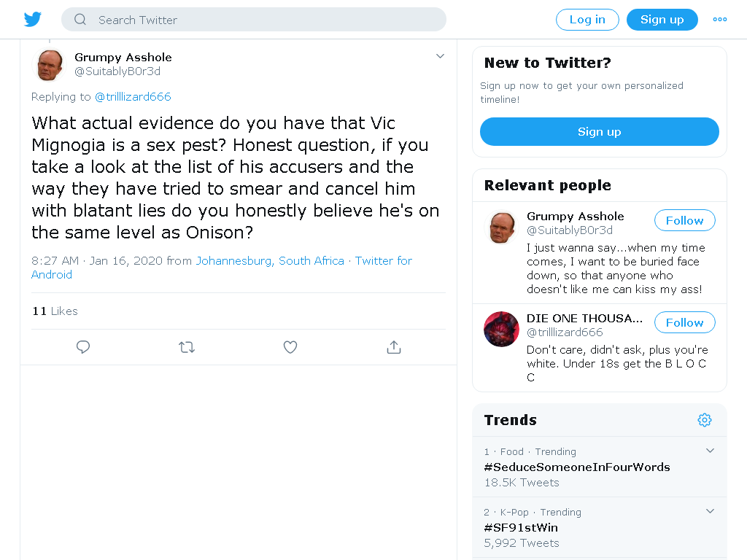Open the @trilllizard666 mention link

[x=133, y=97]
